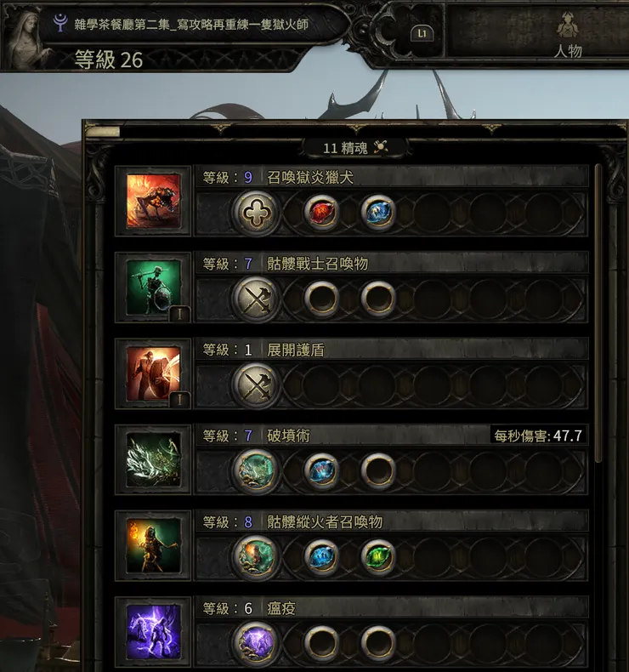Open the 展開護盾 skill icon

click(x=153, y=373)
